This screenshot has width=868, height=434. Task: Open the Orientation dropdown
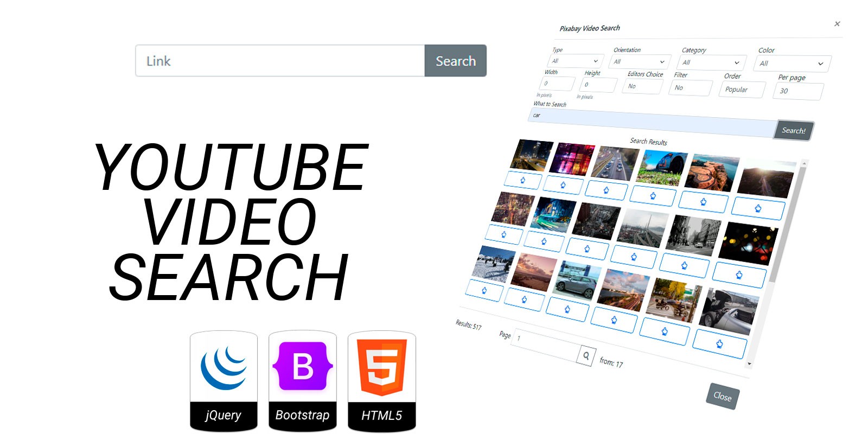[x=640, y=61]
